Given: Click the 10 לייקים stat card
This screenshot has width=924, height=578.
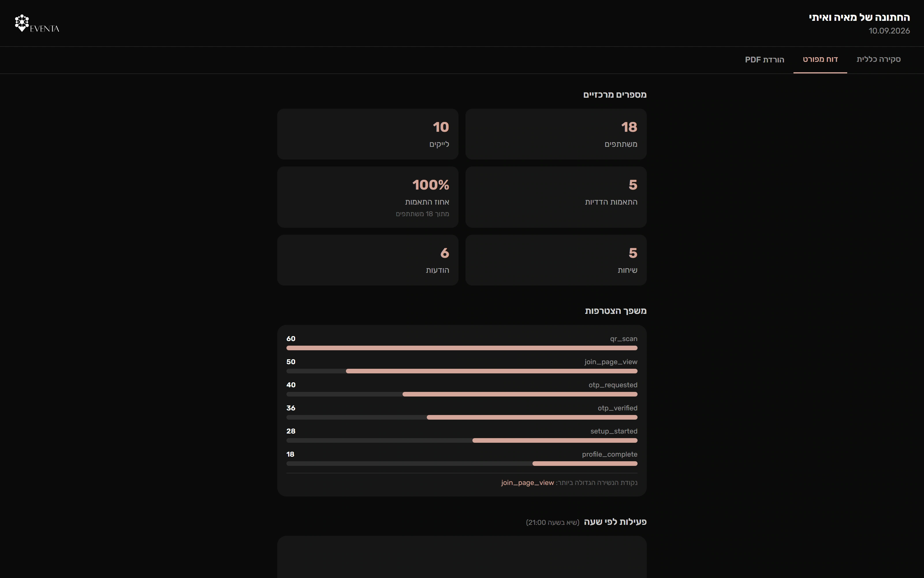Looking at the screenshot, I should tap(368, 134).
